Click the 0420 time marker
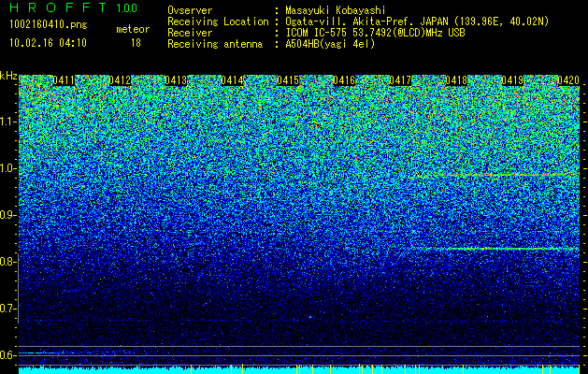The height and width of the screenshot is (374, 588). (x=568, y=80)
